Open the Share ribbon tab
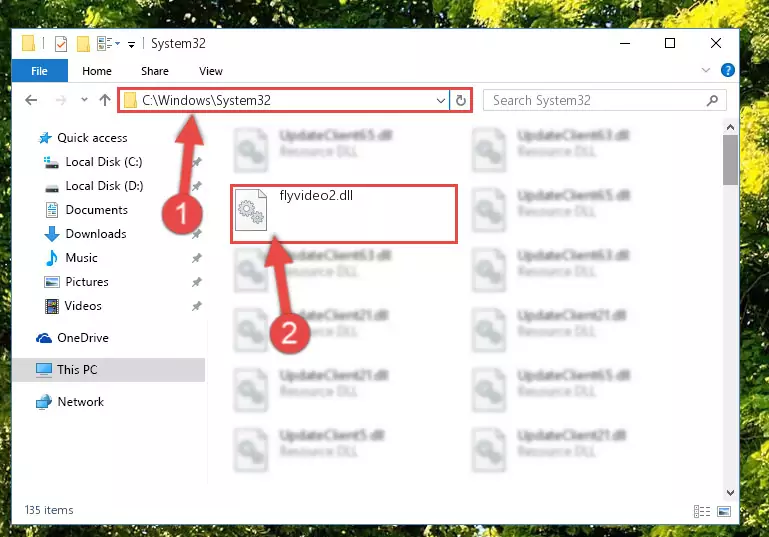The width and height of the screenshot is (769, 537). coord(154,71)
